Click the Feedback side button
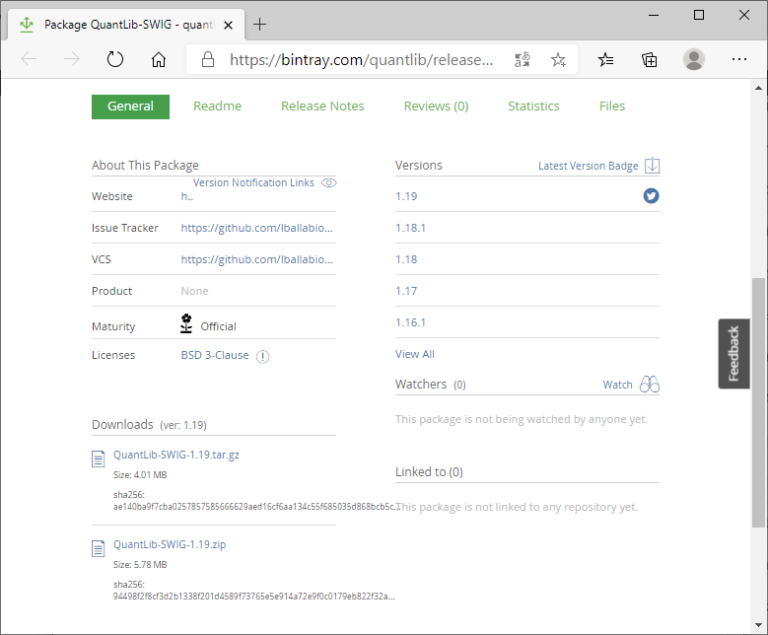The width and height of the screenshot is (768, 635). [x=733, y=353]
